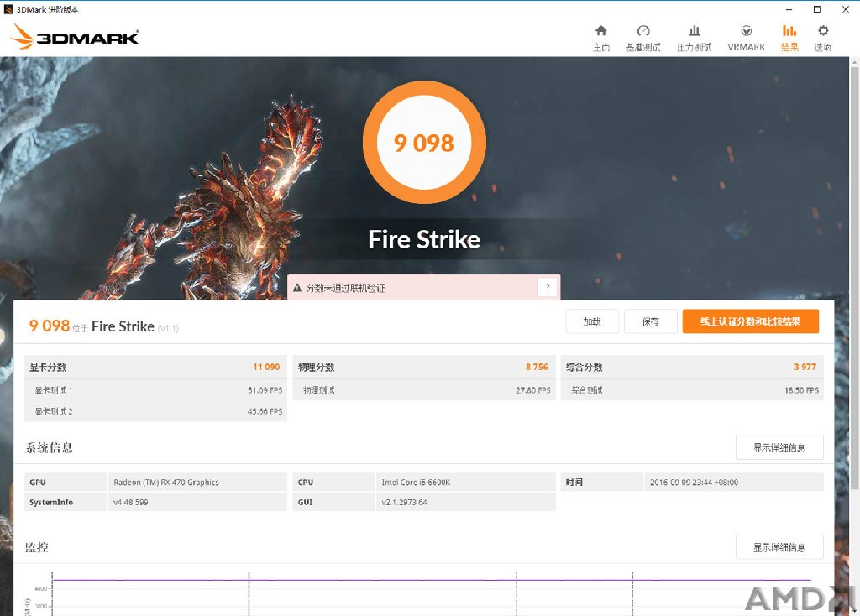Click the 3DMark app icon in title bar
This screenshot has width=860, height=616.
[x=8, y=9]
